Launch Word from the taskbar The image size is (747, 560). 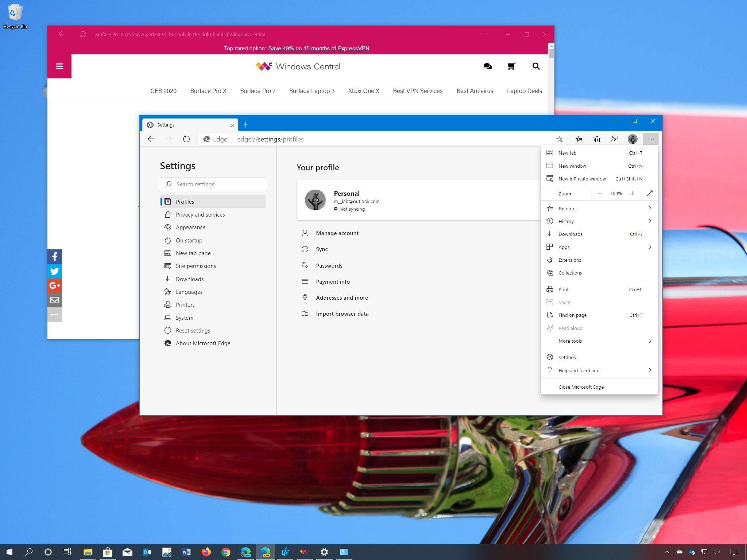187,552
